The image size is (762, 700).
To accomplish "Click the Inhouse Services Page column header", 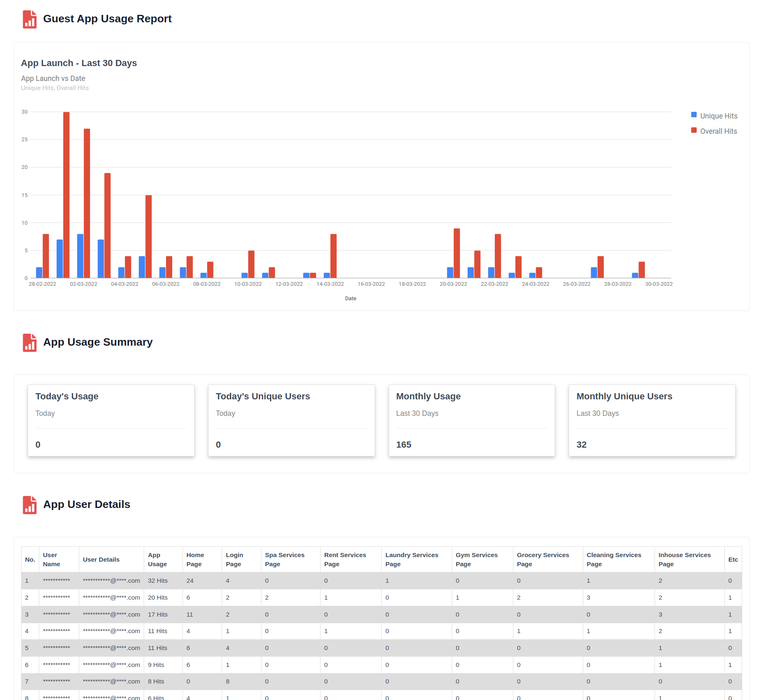I will 684,560.
